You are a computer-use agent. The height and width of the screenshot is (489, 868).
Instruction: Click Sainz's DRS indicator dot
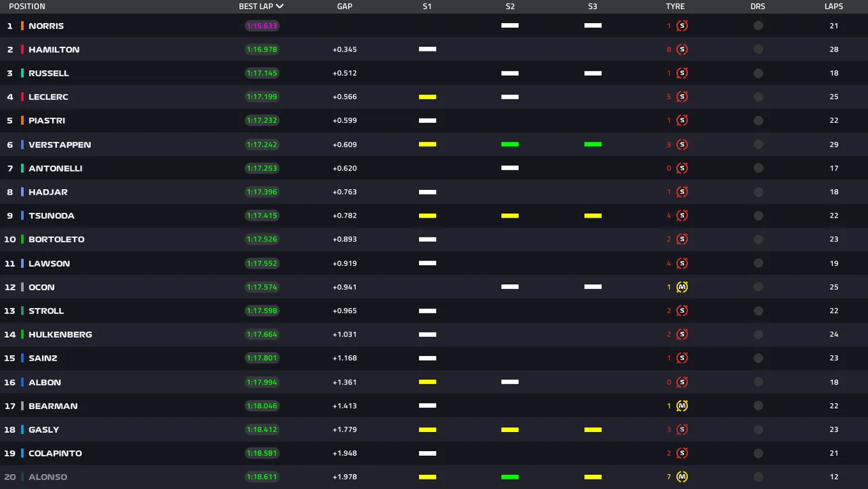click(758, 358)
